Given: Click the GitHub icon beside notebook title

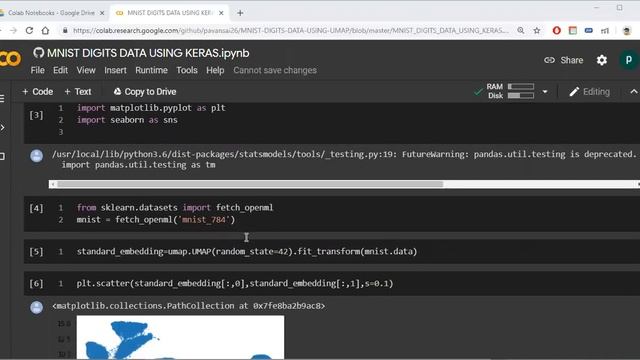Looking at the screenshot, I should pos(38,53).
